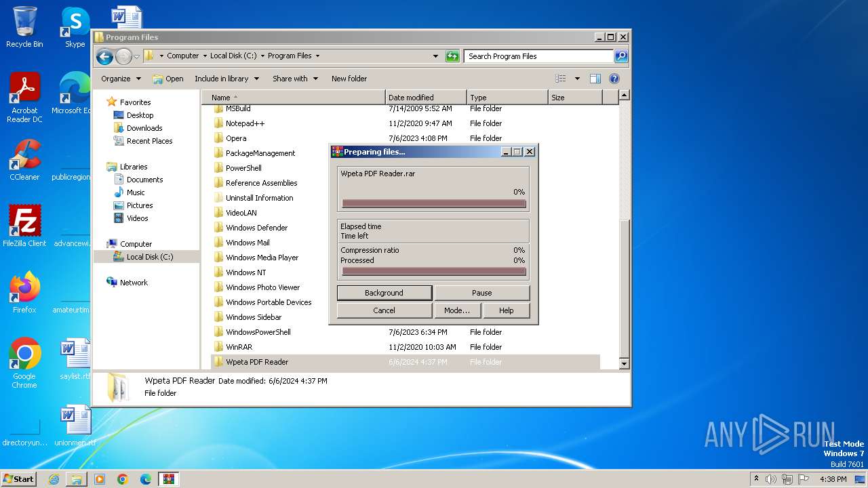Click the search magnifier icon

point(621,56)
